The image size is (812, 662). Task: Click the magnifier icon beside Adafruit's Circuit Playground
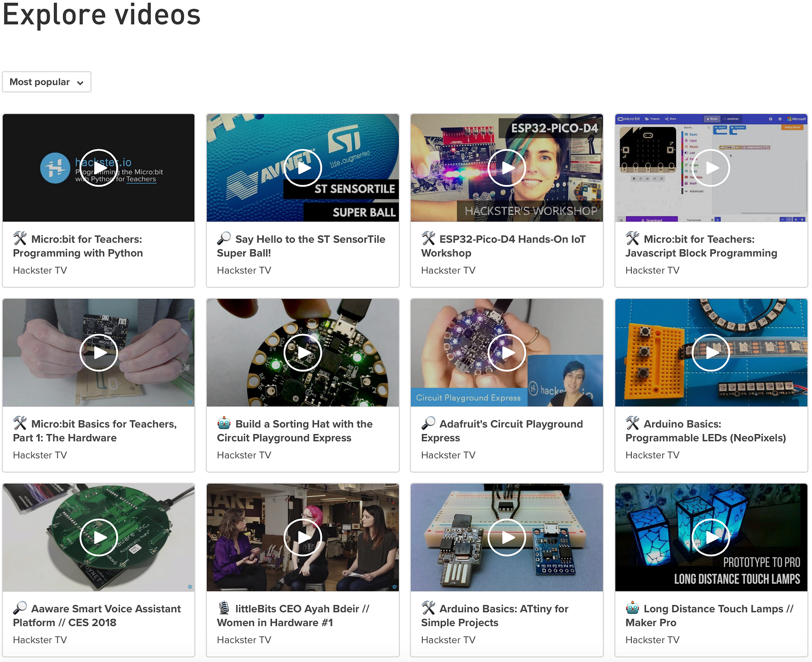click(x=428, y=423)
